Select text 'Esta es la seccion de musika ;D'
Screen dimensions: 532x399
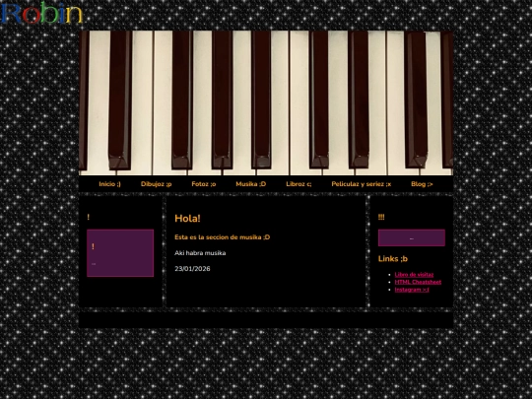tap(223, 237)
